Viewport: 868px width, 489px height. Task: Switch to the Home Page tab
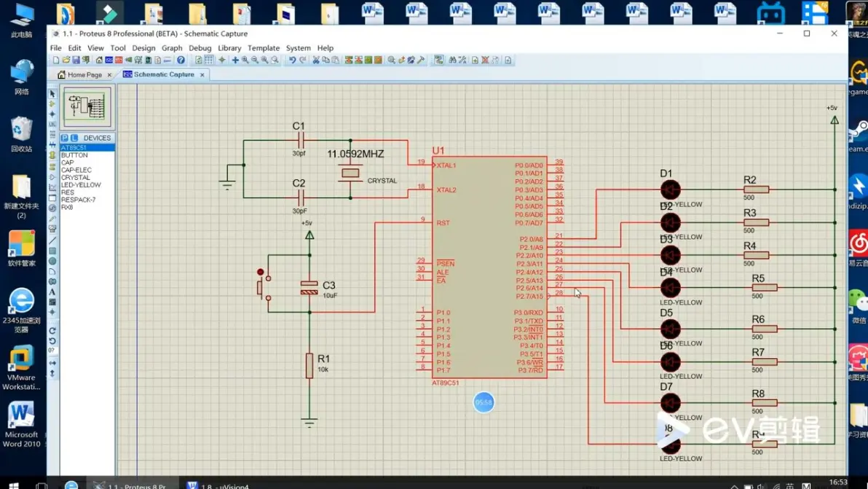(x=84, y=74)
